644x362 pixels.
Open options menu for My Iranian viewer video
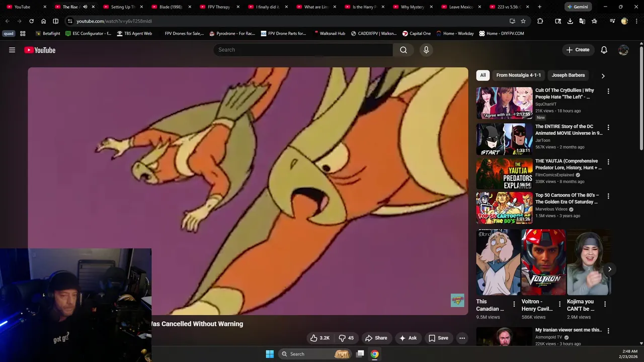tap(608, 331)
